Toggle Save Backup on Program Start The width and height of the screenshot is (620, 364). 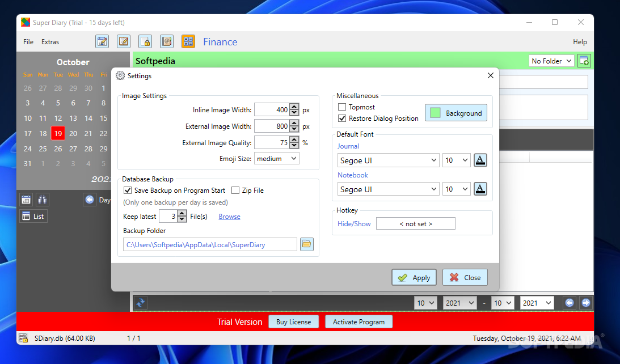127,190
